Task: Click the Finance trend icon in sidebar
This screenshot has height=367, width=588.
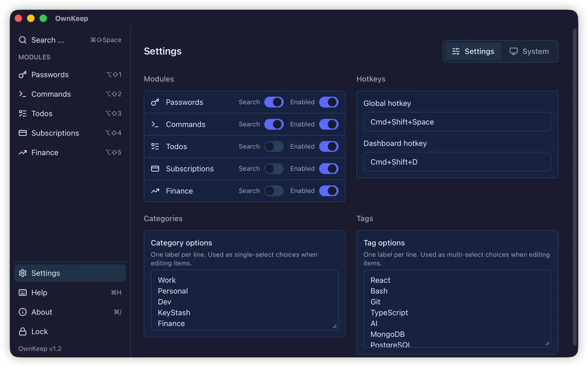Action: pyautogui.click(x=22, y=152)
